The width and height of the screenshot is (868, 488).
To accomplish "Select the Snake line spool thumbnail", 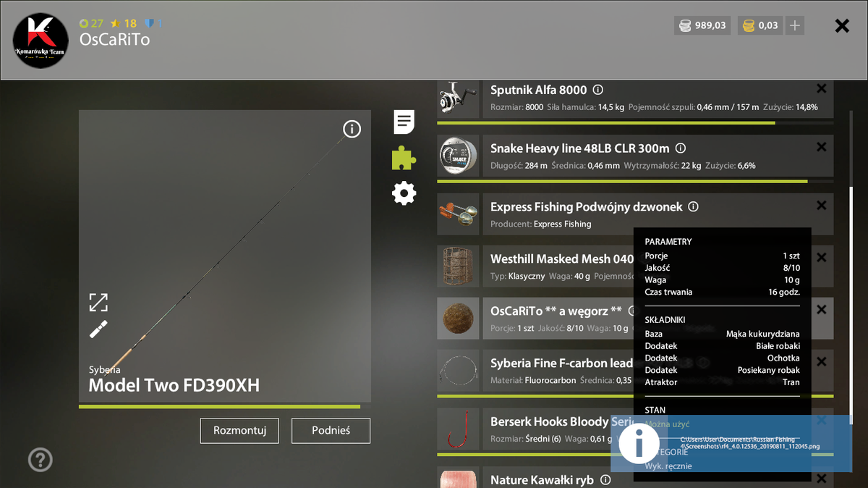I will pyautogui.click(x=458, y=156).
